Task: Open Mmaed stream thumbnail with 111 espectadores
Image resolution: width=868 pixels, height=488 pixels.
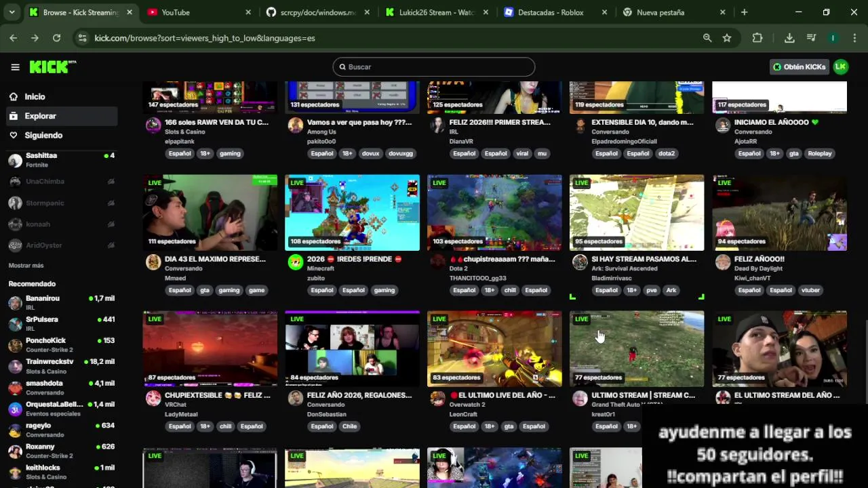Action: pyautogui.click(x=210, y=213)
